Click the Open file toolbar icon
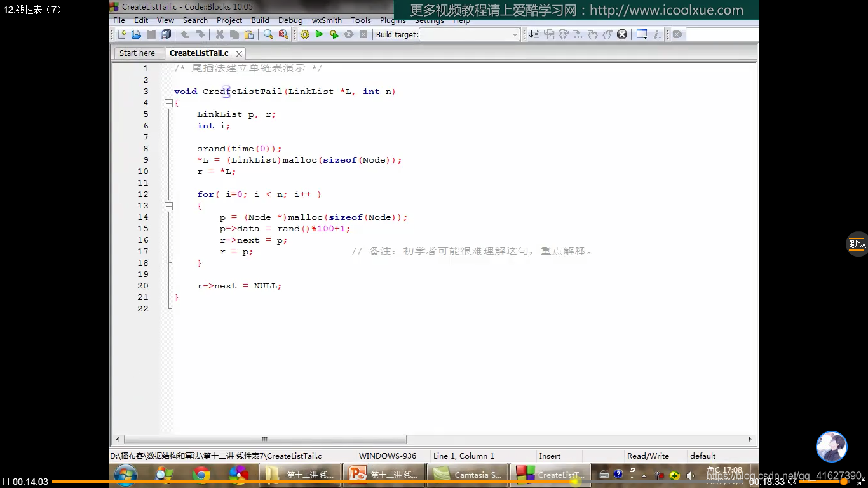The image size is (868, 488). click(136, 34)
